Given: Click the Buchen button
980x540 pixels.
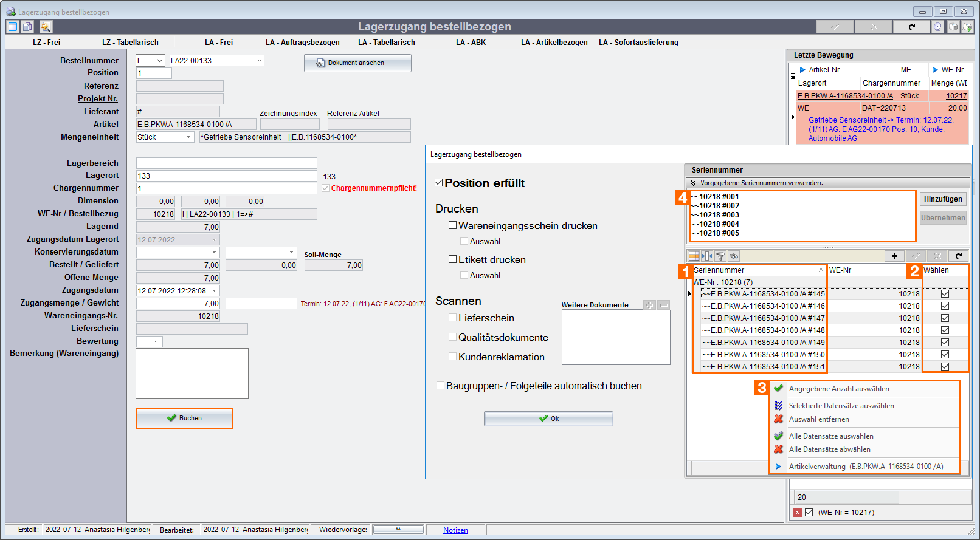Looking at the screenshot, I should (184, 418).
